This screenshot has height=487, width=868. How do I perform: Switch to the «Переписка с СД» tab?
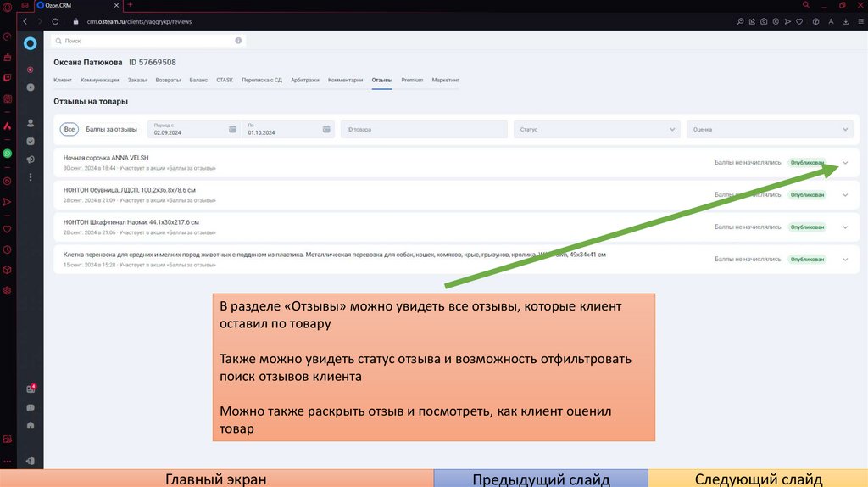pos(261,81)
